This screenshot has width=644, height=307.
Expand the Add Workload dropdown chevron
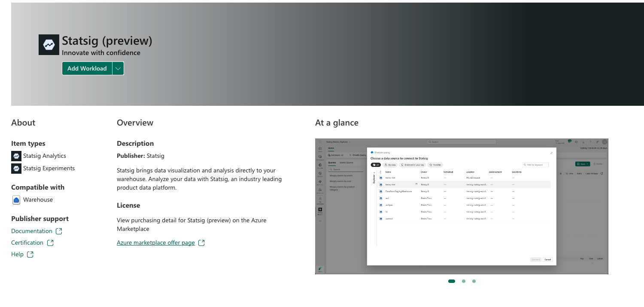pyautogui.click(x=118, y=68)
